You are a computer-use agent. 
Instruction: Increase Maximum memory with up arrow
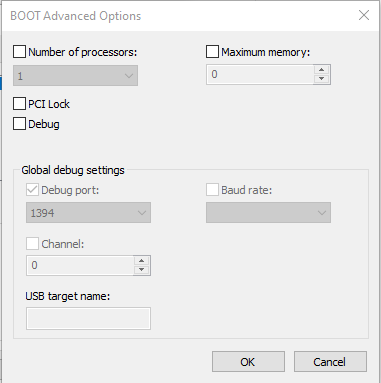(x=322, y=70)
